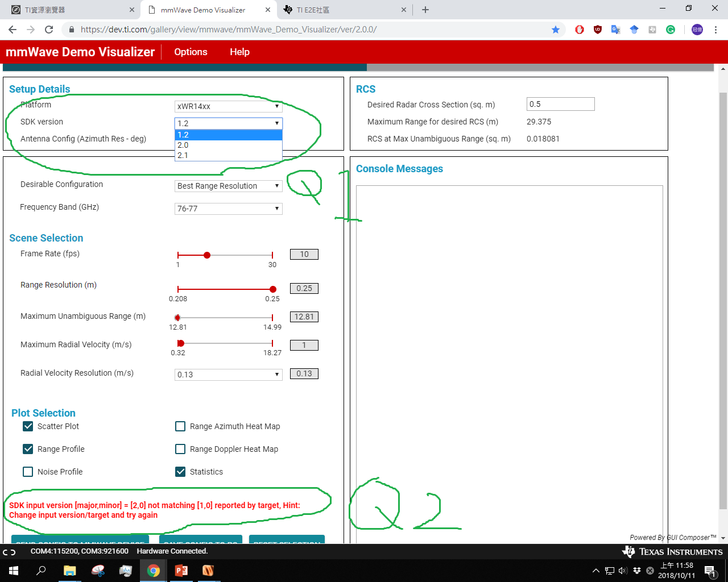Open Chrome's three-dot menu
Image resolution: width=728 pixels, height=582 pixels.
pyautogui.click(x=716, y=30)
